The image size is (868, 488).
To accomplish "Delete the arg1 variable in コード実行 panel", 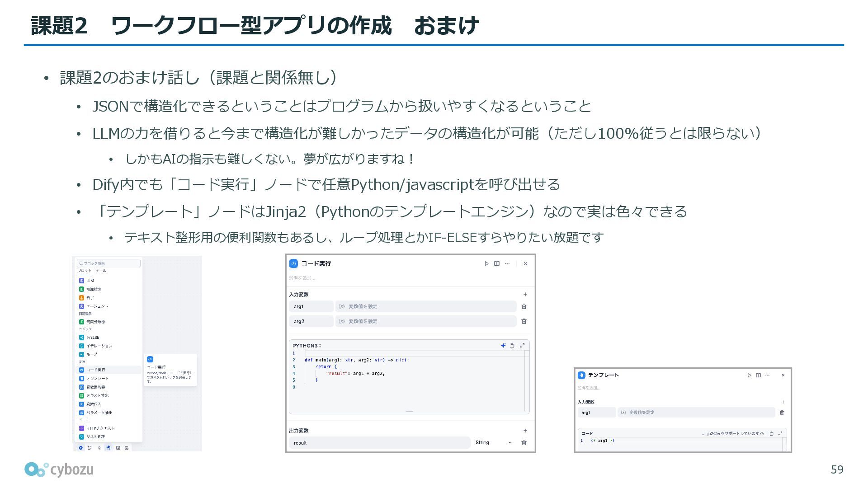I will 524,306.
